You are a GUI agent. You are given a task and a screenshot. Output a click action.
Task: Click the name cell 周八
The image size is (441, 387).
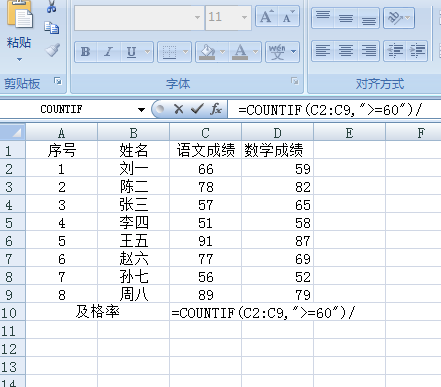click(133, 294)
